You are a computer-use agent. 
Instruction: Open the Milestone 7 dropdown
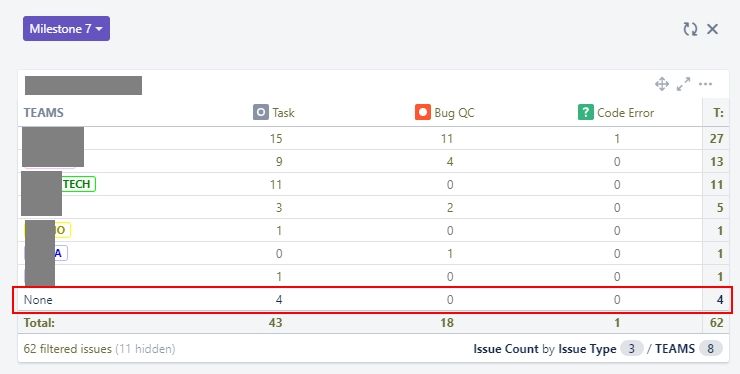(66, 29)
